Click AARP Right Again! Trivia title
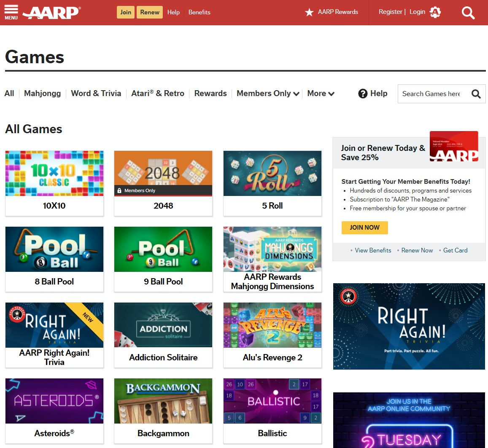 click(54, 357)
